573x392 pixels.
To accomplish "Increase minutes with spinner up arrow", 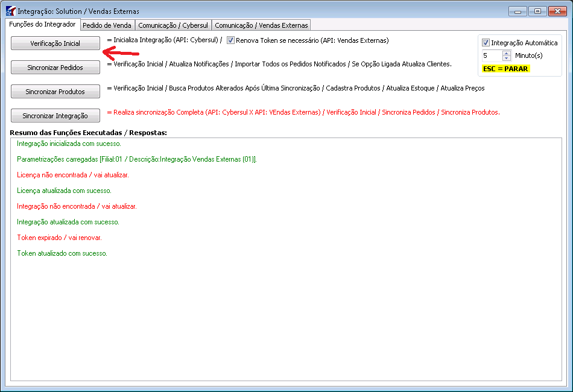I will tap(507, 53).
